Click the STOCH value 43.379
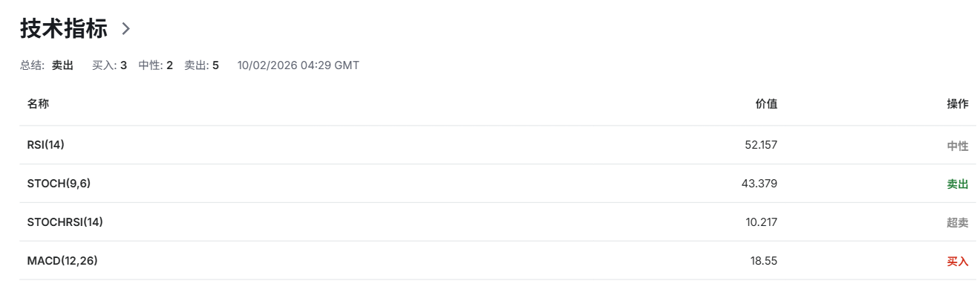Screen dimensions: 980x281 pyautogui.click(x=760, y=183)
